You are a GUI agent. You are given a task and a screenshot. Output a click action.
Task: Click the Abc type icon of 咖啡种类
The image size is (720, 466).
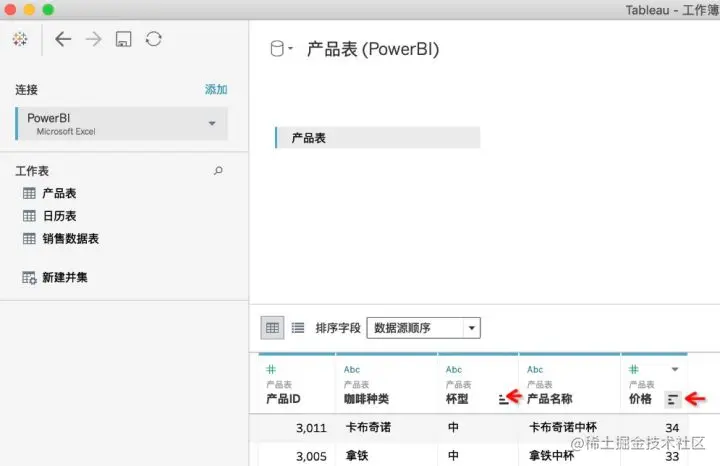[x=352, y=370]
